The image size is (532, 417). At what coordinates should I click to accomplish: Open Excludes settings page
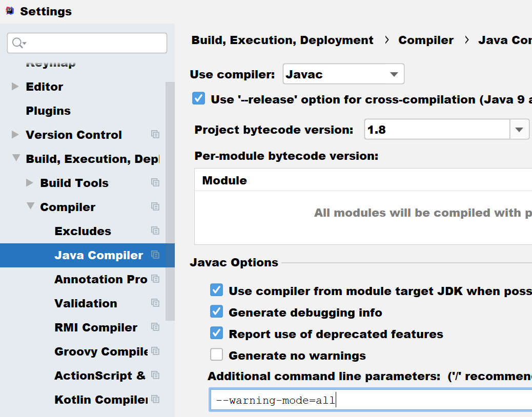pyautogui.click(x=83, y=231)
